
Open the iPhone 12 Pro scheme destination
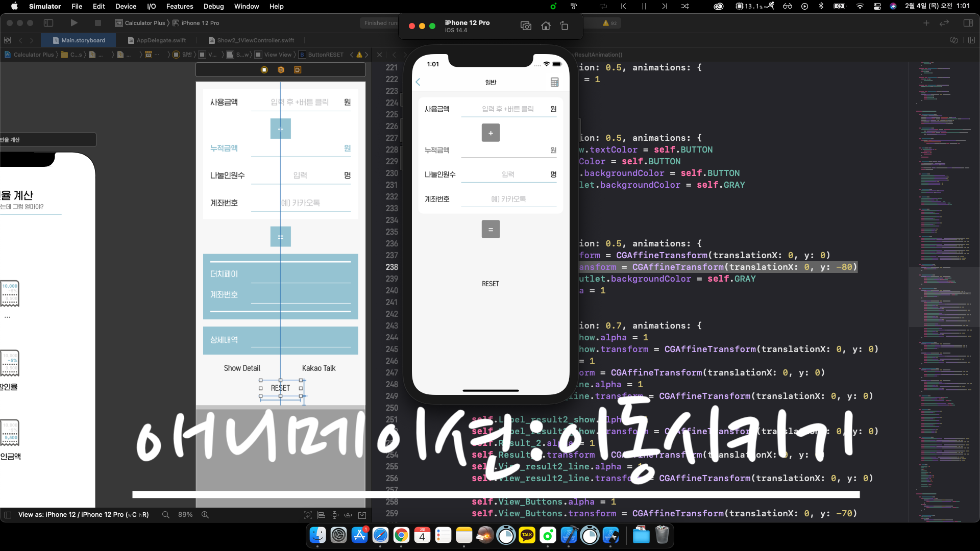(200, 23)
